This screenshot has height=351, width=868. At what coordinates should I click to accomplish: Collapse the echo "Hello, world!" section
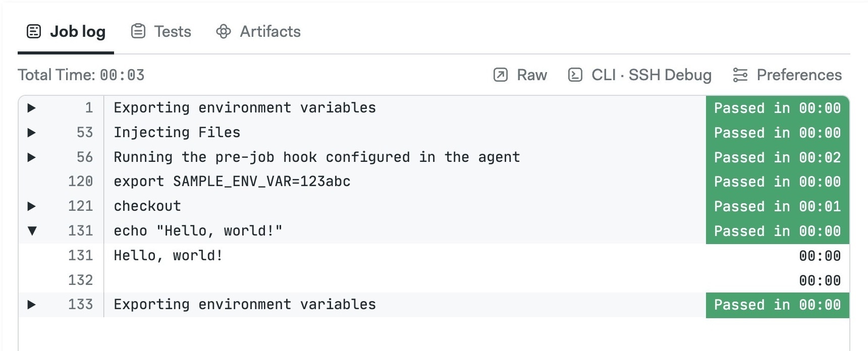coord(32,231)
